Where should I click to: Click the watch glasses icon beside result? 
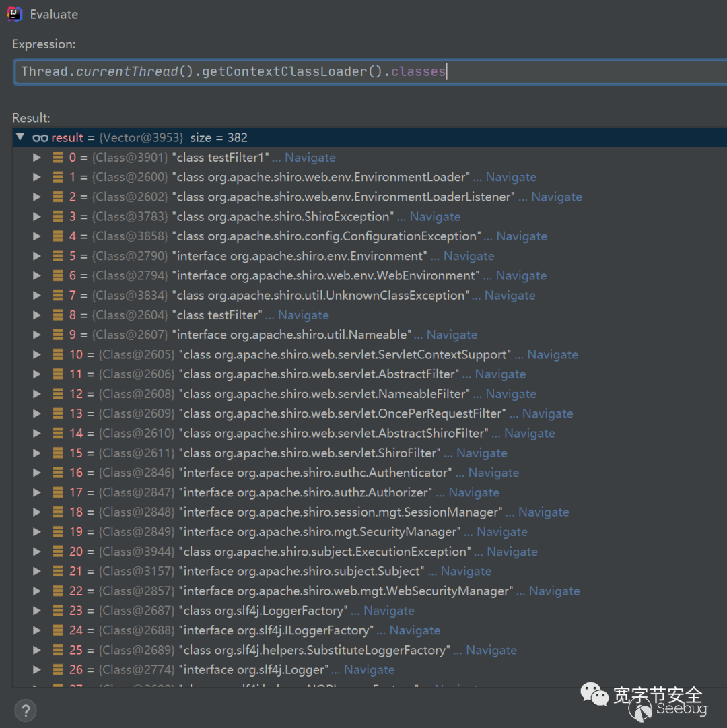pos(40,137)
